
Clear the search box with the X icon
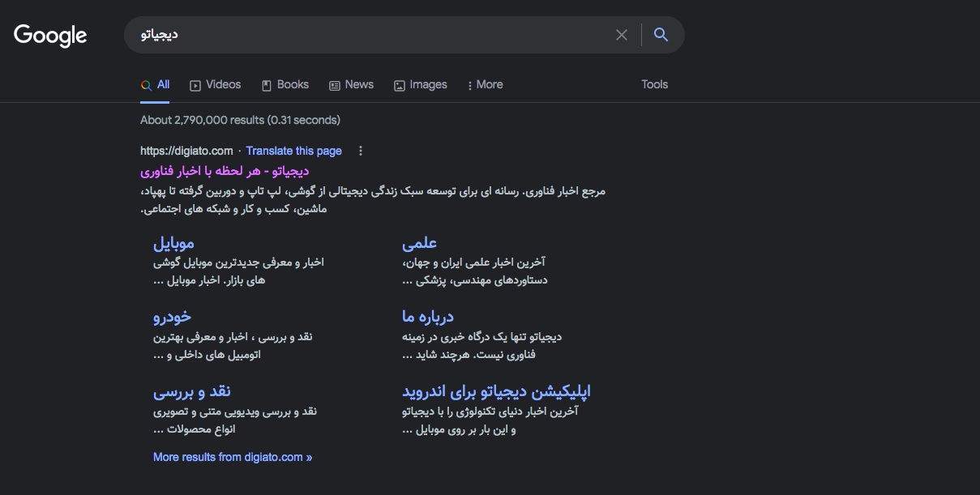click(622, 35)
